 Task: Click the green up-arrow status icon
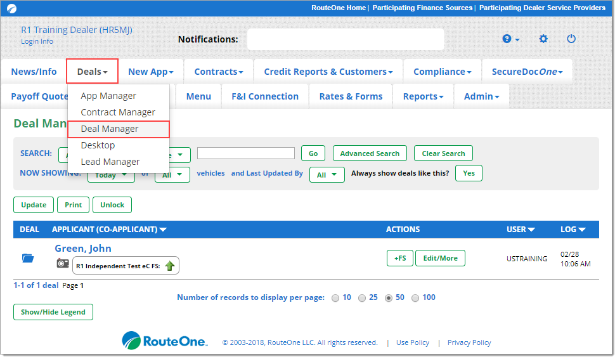pyautogui.click(x=170, y=266)
